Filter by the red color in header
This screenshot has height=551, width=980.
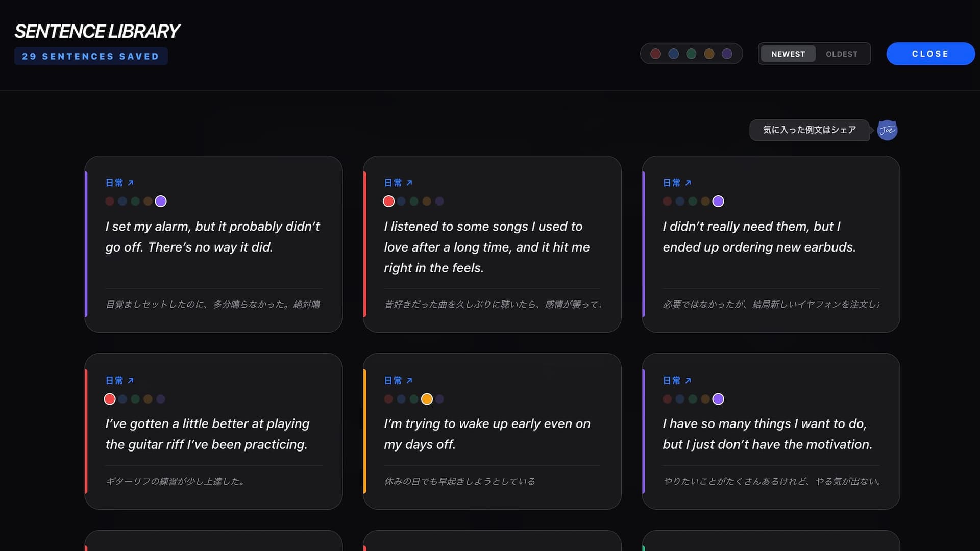656,54
